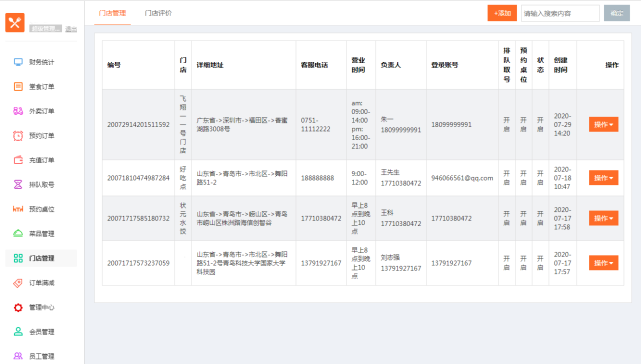This screenshot has width=641, height=364.
Task: Click store number 20071717573237059
Action: (x=138, y=263)
